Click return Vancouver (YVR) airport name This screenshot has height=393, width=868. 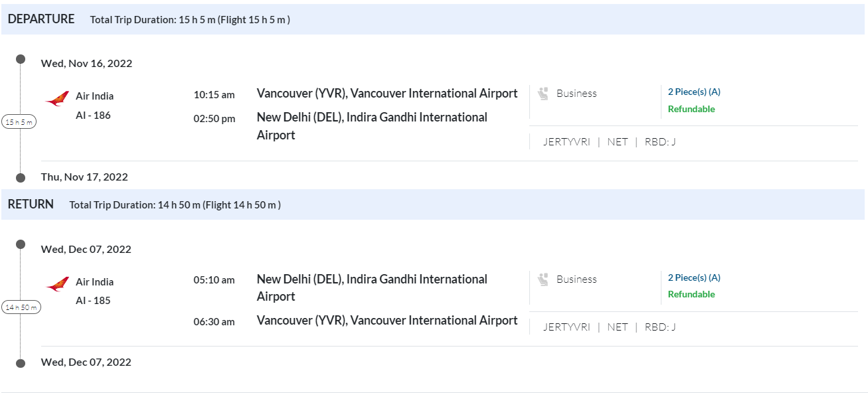[387, 321]
